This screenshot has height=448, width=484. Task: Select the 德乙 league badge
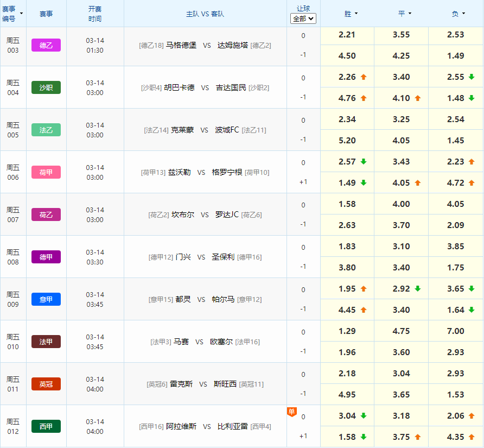pyautogui.click(x=46, y=45)
